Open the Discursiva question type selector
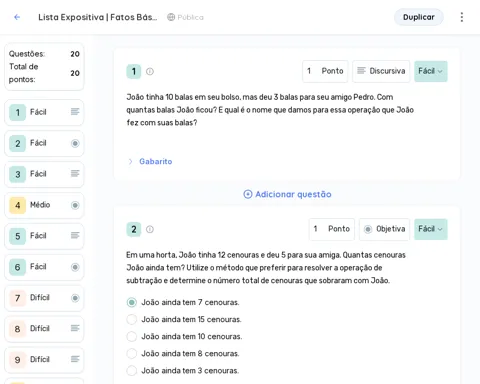Image resolution: width=480 pixels, height=384 pixels. click(381, 71)
